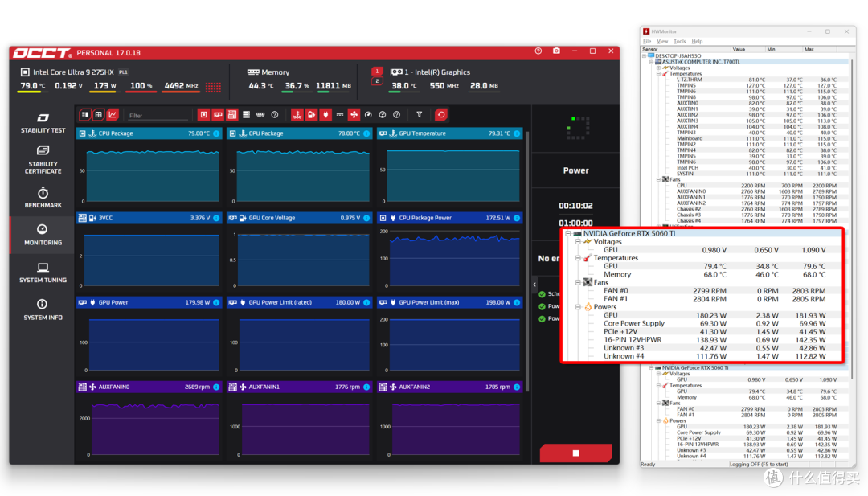Open the Stability Test section in OCCT
The image size is (868, 496).
[43, 123]
